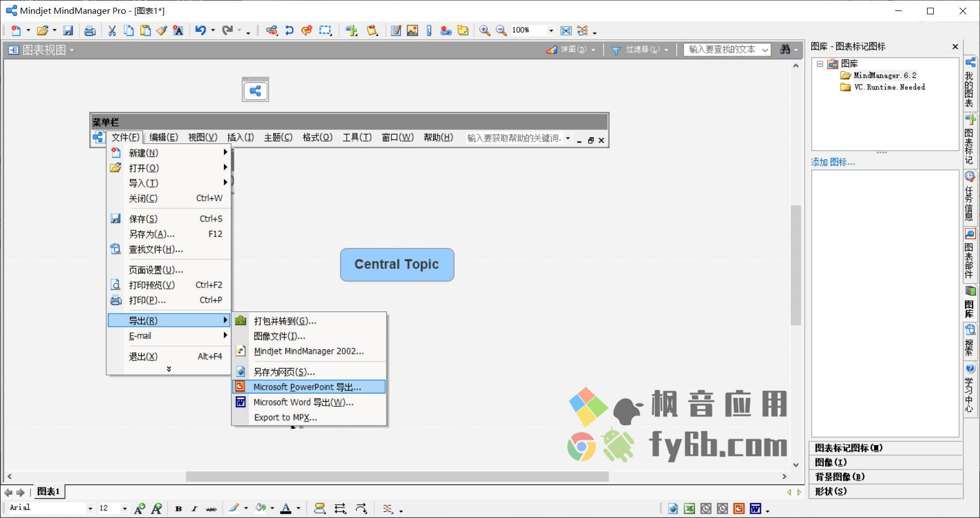This screenshot has width=980, height=518.
Task: Open the 插入(I) menu
Action: 241,137
